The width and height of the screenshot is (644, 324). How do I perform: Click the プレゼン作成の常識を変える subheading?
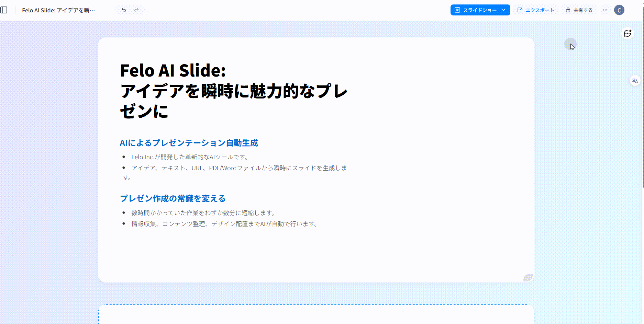click(173, 198)
